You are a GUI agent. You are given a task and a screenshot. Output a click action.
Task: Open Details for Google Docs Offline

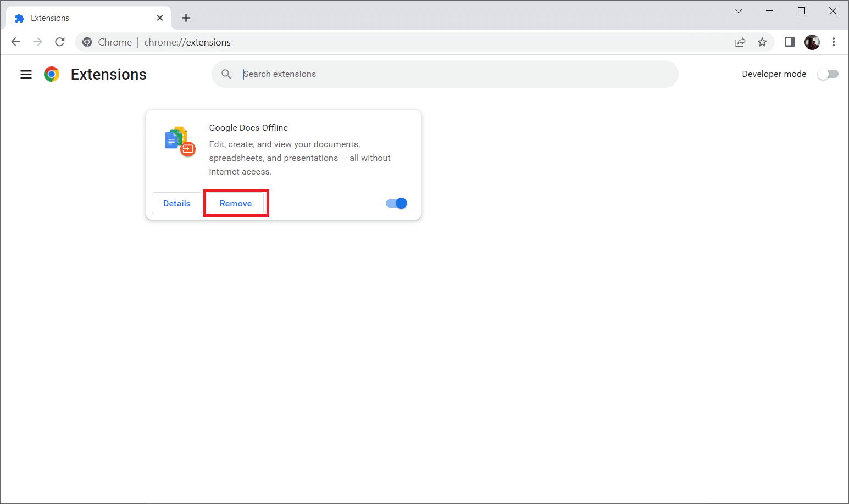click(177, 203)
